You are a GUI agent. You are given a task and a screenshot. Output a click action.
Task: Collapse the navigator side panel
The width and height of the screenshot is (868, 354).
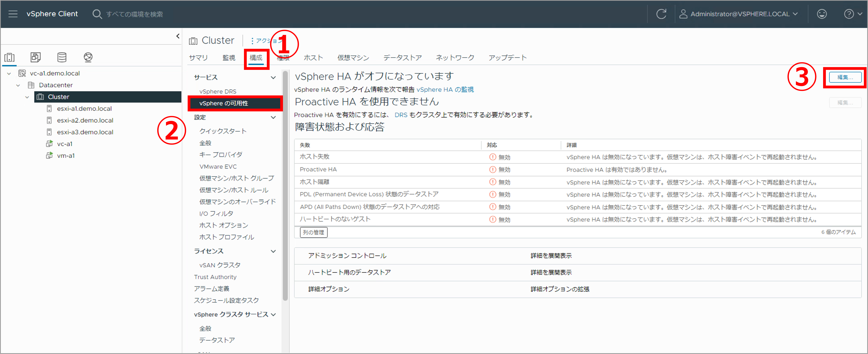click(178, 36)
